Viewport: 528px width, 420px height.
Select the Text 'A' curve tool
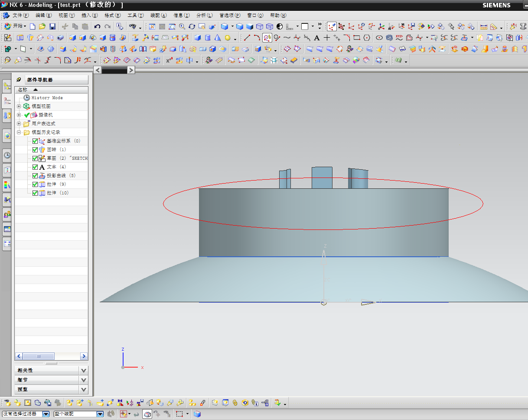click(317, 38)
